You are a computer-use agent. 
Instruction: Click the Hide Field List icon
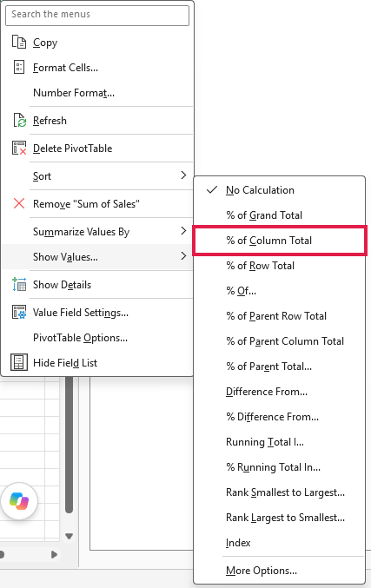(19, 363)
